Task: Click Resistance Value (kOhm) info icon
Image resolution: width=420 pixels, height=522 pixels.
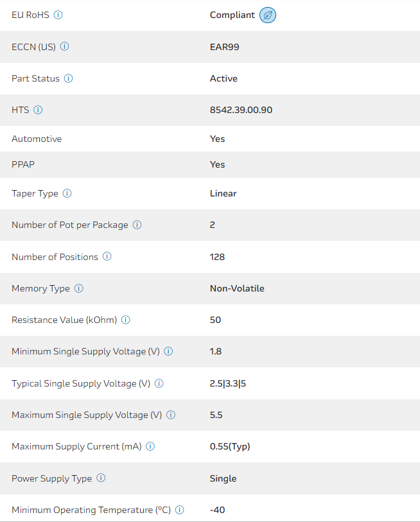Action: [x=126, y=320]
